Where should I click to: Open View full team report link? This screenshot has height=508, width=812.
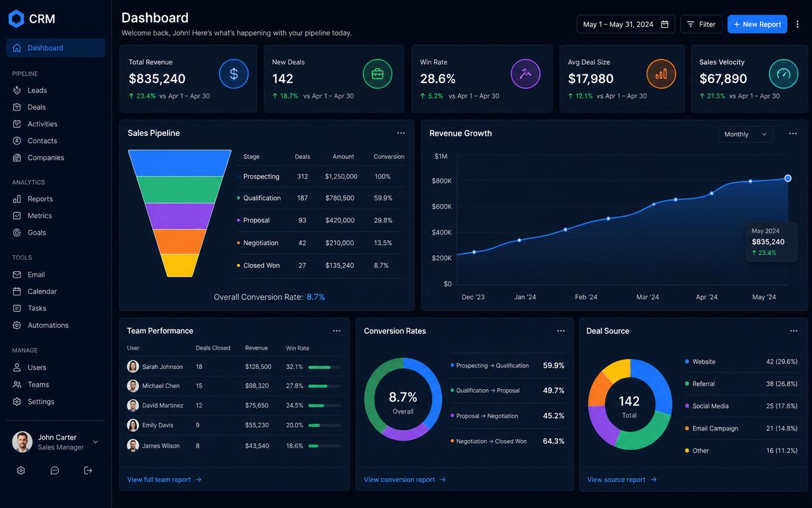[164, 479]
